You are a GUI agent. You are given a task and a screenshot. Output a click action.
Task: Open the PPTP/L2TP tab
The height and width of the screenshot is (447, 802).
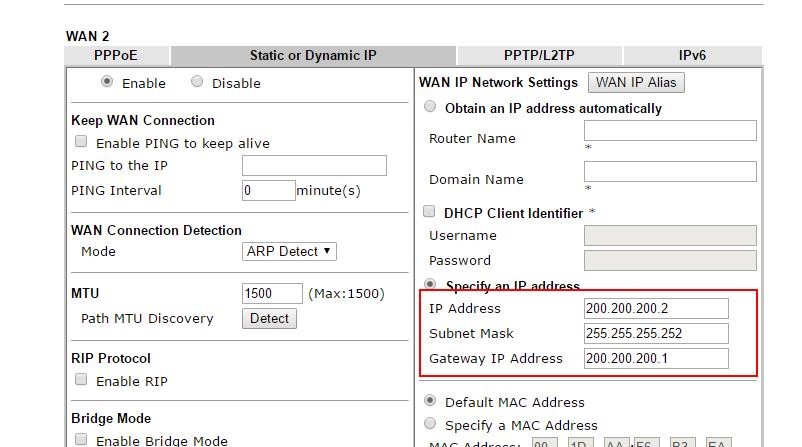[x=538, y=56]
